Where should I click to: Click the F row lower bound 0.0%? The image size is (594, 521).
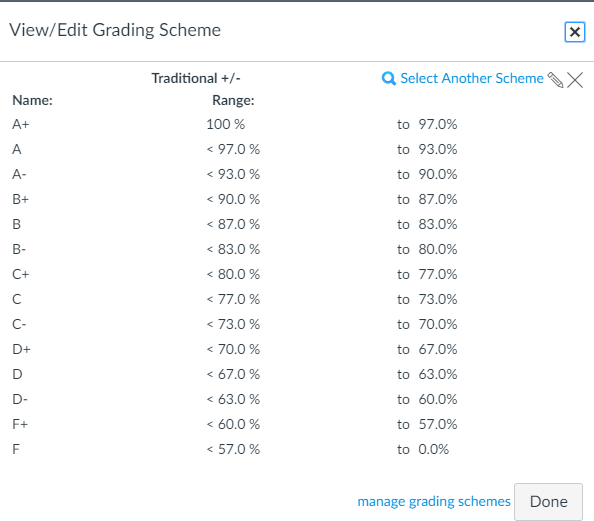click(433, 449)
